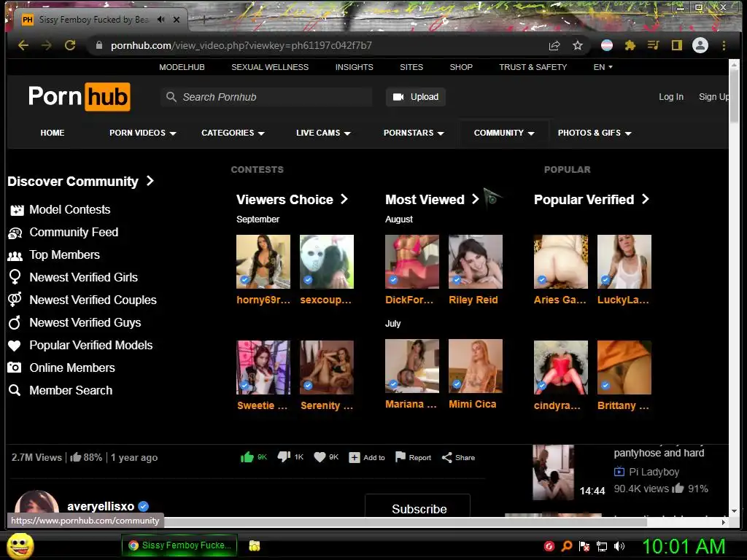This screenshot has height=560, width=747.
Task: Click the smiley start button on the taskbar
Action: 20,546
